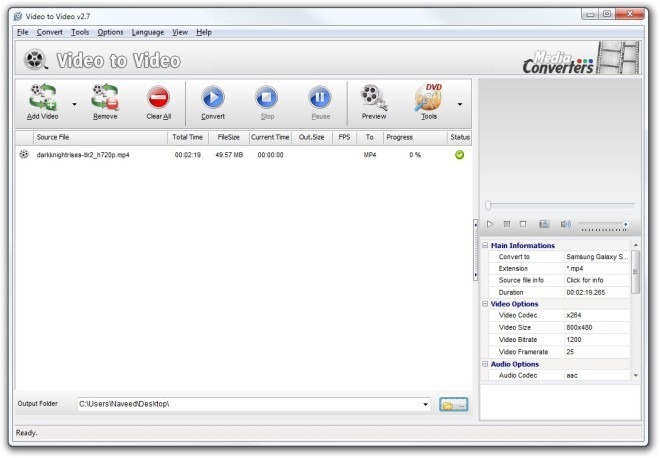The image size is (660, 458).
Task: Open the Output Folder dropdown arrow
Action: pos(426,404)
